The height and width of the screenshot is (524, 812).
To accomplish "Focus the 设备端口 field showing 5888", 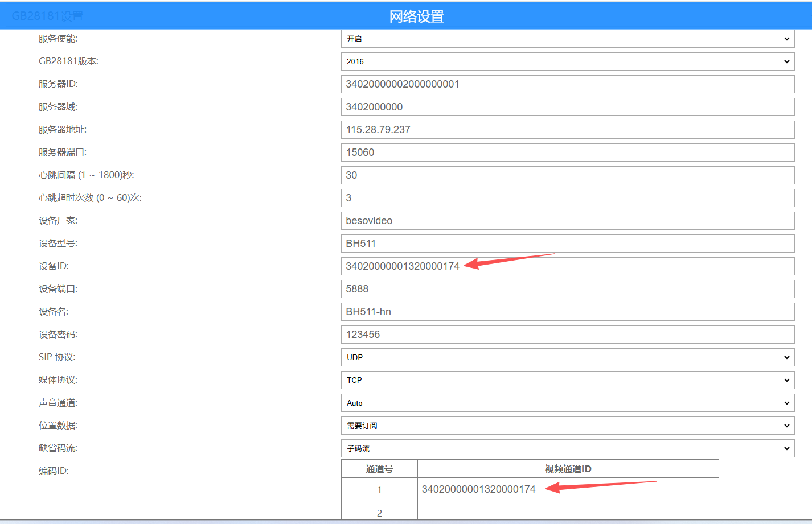I will click(x=567, y=289).
